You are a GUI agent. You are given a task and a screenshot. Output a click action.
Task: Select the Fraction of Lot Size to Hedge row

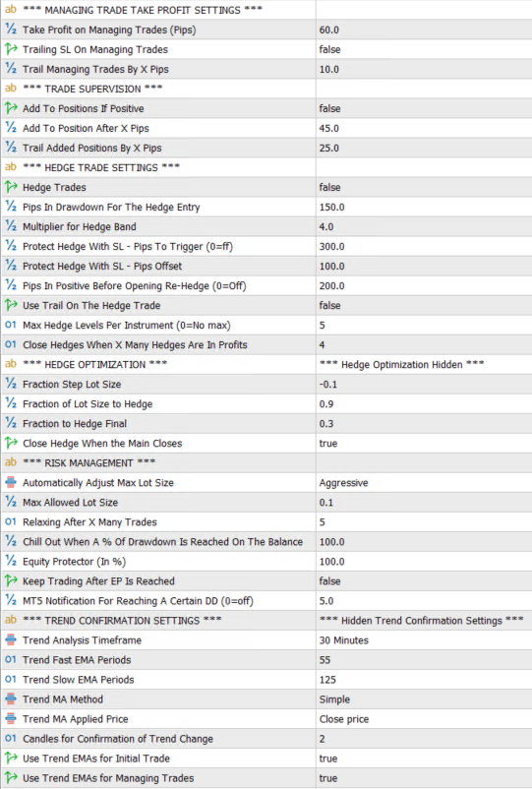click(266, 403)
